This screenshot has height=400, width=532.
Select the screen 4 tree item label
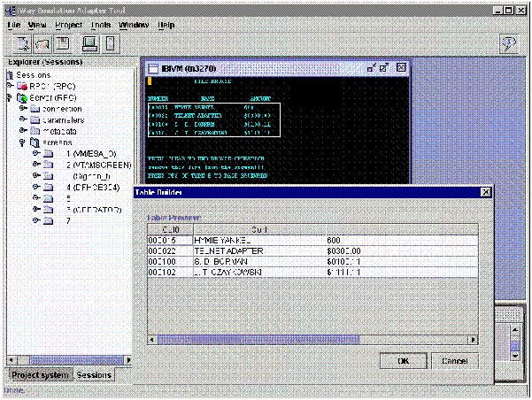tap(93, 187)
